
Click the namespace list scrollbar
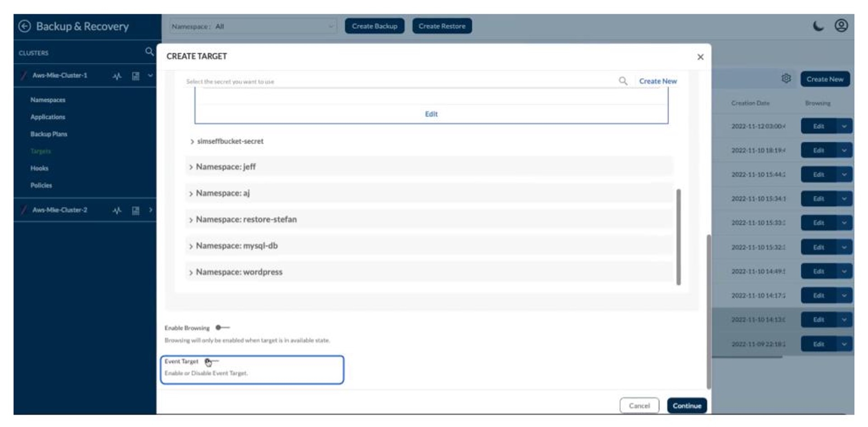click(678, 237)
